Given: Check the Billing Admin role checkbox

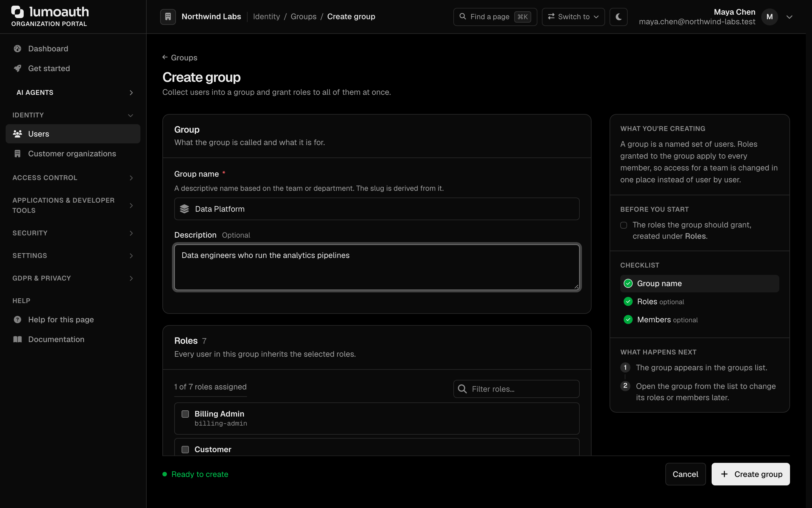Looking at the screenshot, I should point(185,414).
